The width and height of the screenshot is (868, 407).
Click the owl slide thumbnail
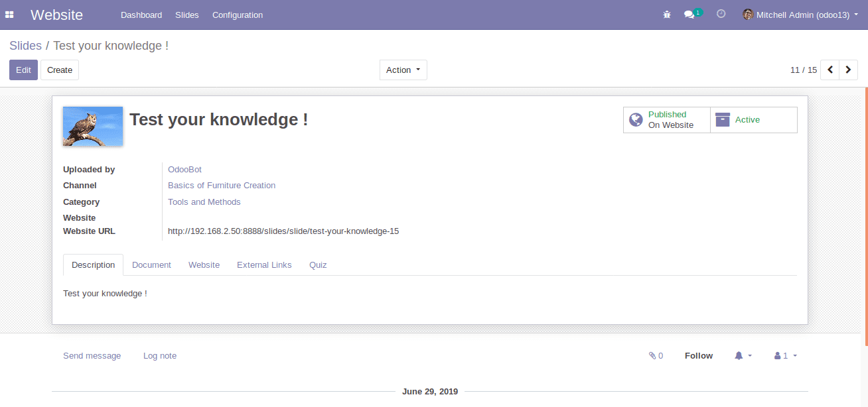[x=93, y=127]
